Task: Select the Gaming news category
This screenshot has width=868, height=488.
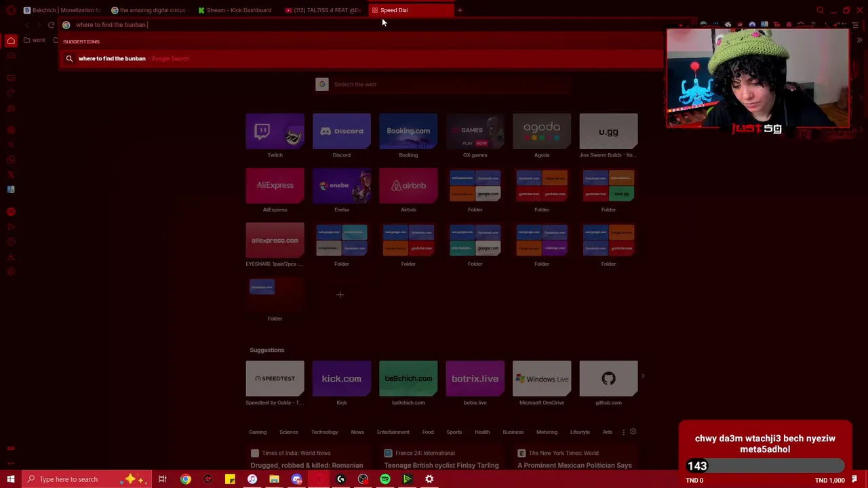Action: coord(258,432)
